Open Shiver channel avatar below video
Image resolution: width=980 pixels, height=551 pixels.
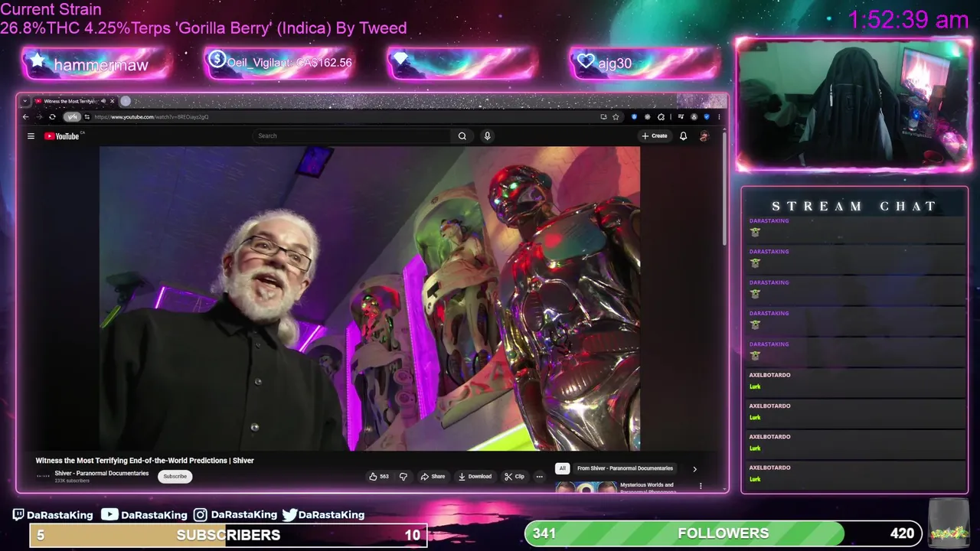43,476
